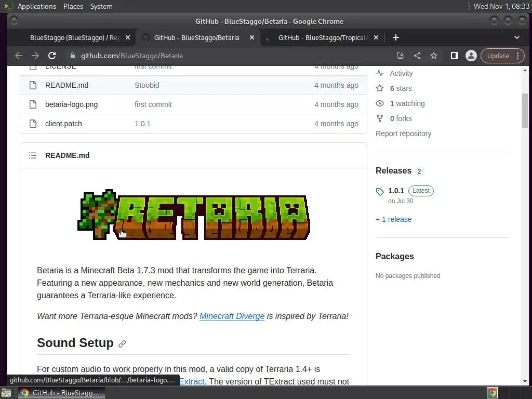Viewport: 532px width, 399px height.
Task: Switch to the BlueStaggo/Tropical tab
Action: point(323,37)
